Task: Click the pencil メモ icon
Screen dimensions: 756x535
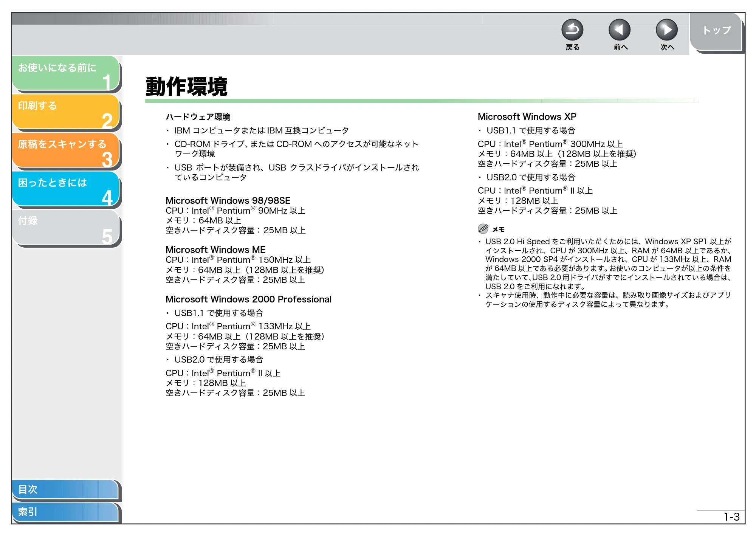Action: click(483, 229)
